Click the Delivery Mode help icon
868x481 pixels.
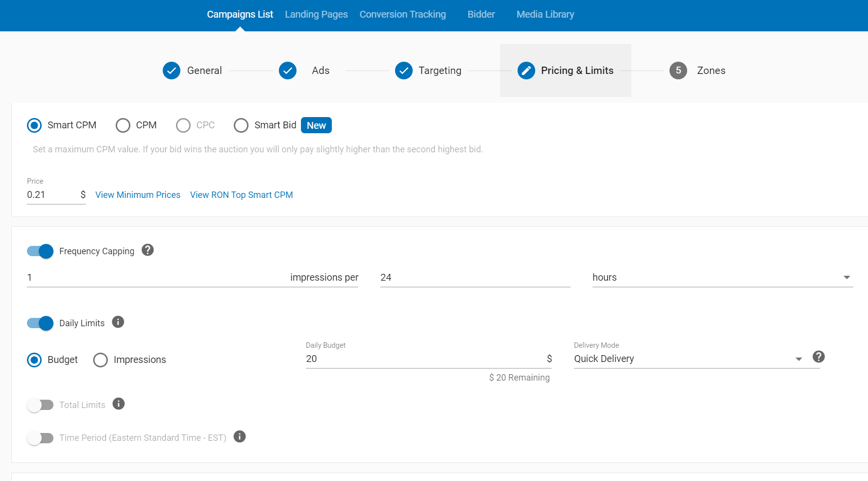(x=818, y=357)
